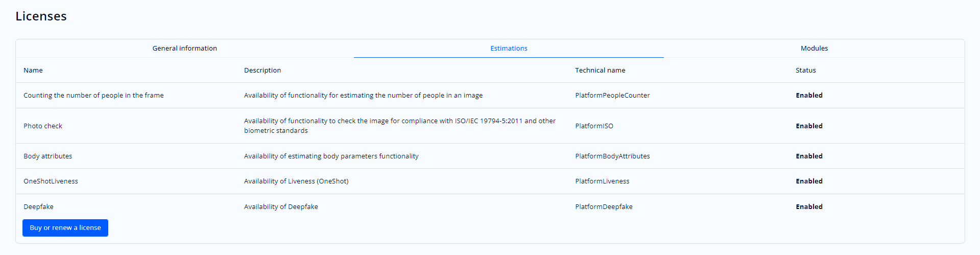
Task: Select the Body attributes row name
Action: pos(48,156)
